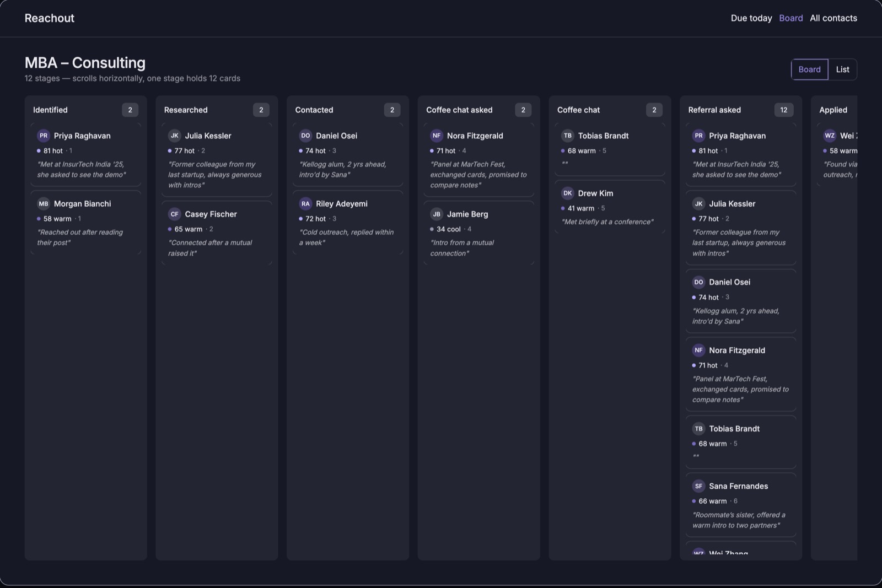Open Sana Fernandes contact name

click(738, 485)
